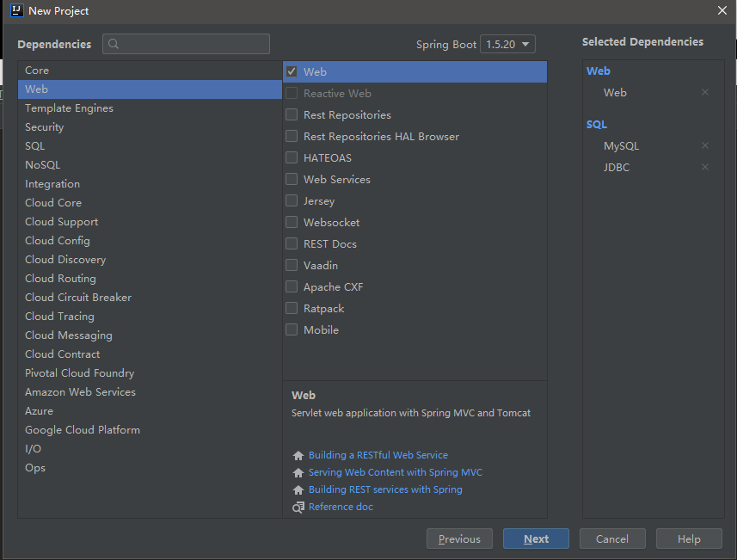Select the Integration category
Screen dimensions: 737x560
tap(150, 184)
